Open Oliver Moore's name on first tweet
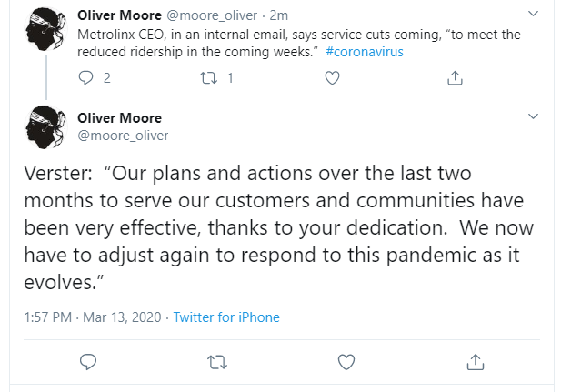Screen dimensions: 571x392 tap(121, 15)
